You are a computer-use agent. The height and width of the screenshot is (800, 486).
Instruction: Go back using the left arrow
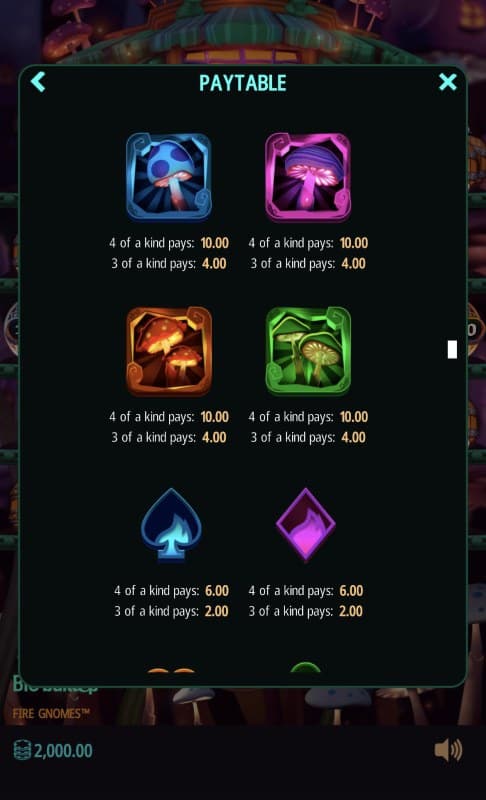pyautogui.click(x=38, y=82)
